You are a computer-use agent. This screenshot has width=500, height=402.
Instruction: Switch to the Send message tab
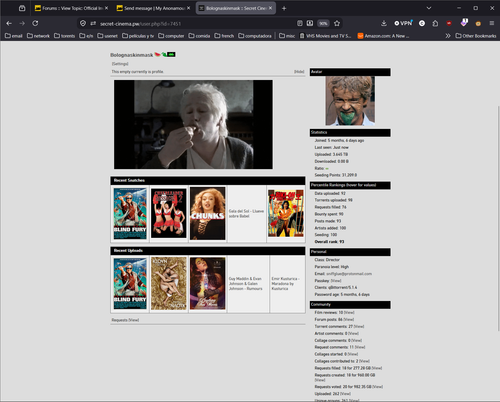pyautogui.click(x=153, y=8)
